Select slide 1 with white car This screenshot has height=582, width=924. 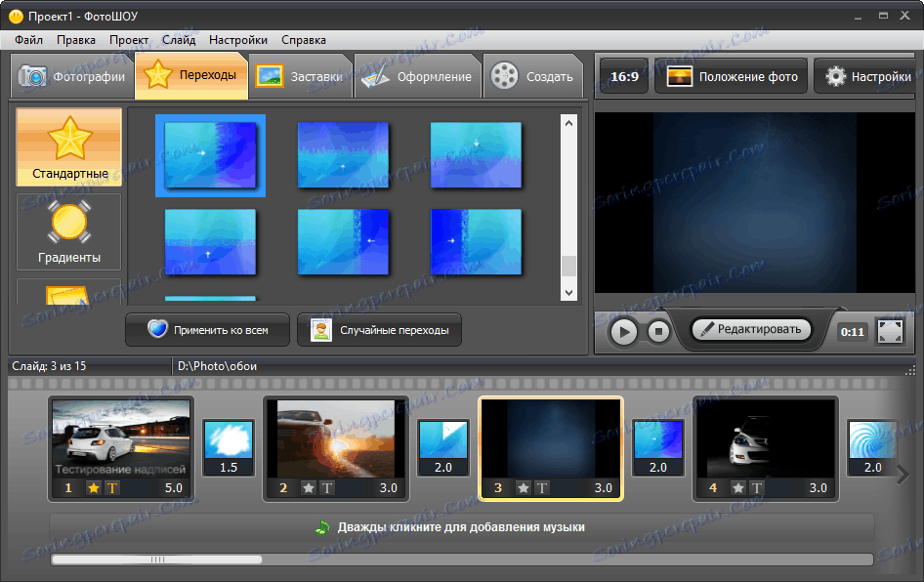121,449
